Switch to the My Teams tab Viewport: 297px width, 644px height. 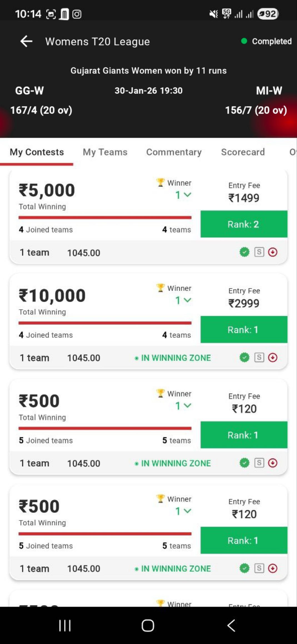[x=105, y=152]
